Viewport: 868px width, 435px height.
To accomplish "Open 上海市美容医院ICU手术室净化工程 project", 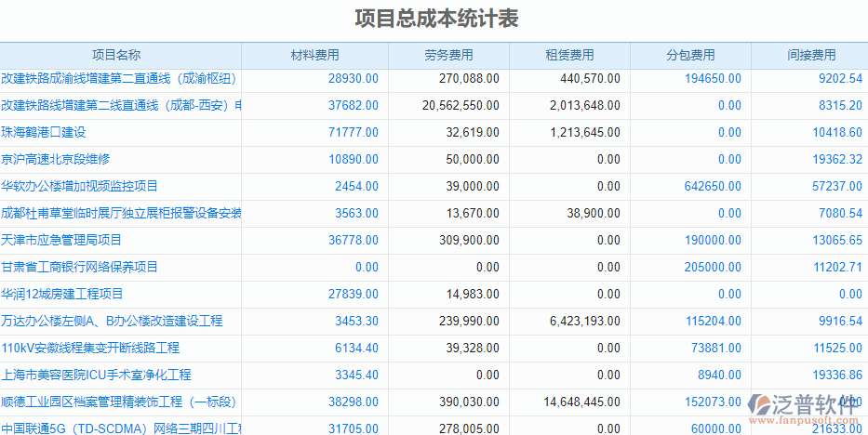I will point(97,376).
